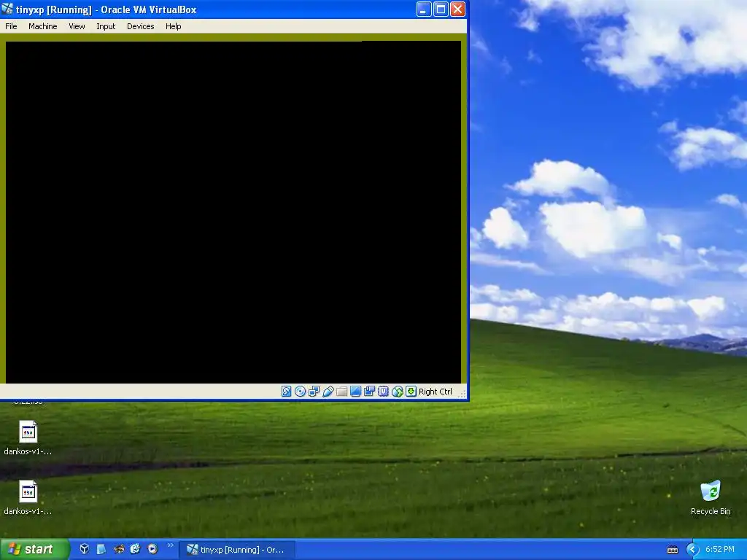This screenshot has height=560, width=747.
Task: Click the keyboard capture green arrow icon
Action: coord(411,392)
